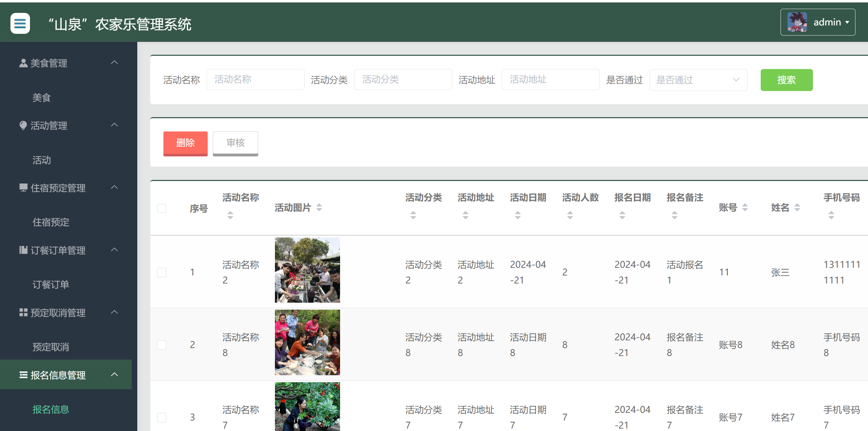
Task: Click the 报名信息管理 list icon
Action: 23,375
